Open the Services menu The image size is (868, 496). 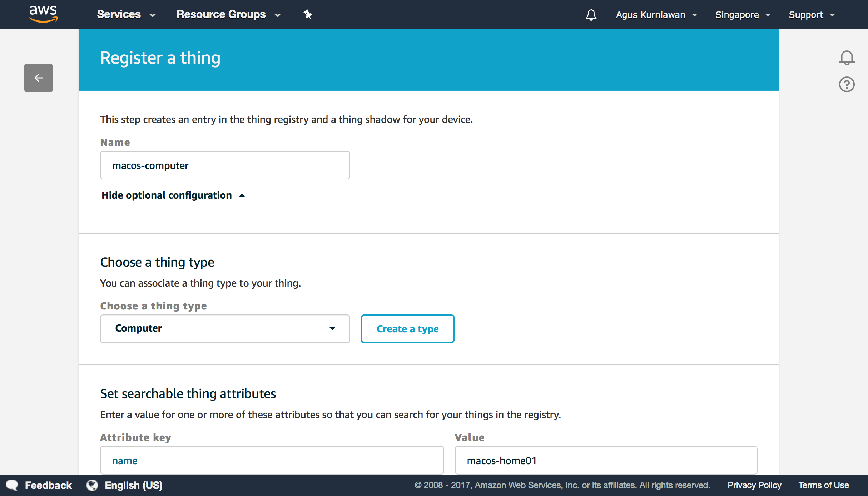pos(127,14)
